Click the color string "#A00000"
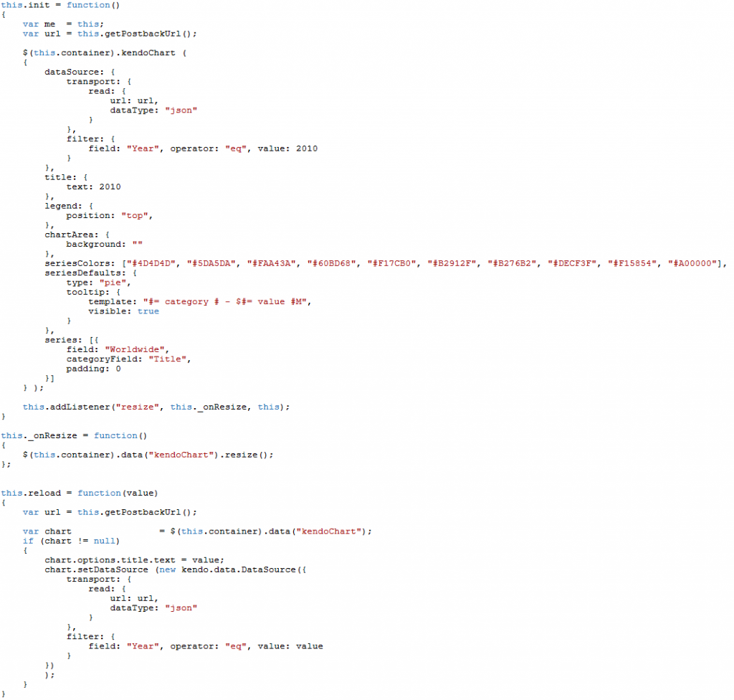 pyautogui.click(x=692, y=263)
